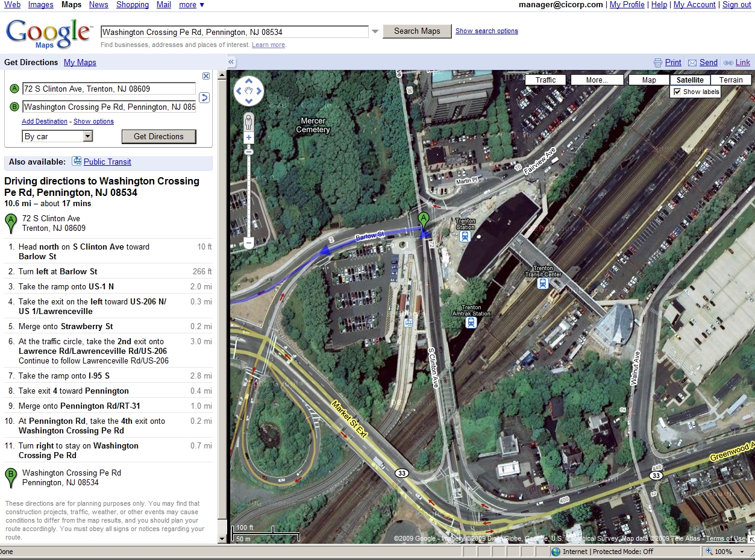Open News in the top navigation
The width and height of the screenshot is (755, 560).
point(99,5)
